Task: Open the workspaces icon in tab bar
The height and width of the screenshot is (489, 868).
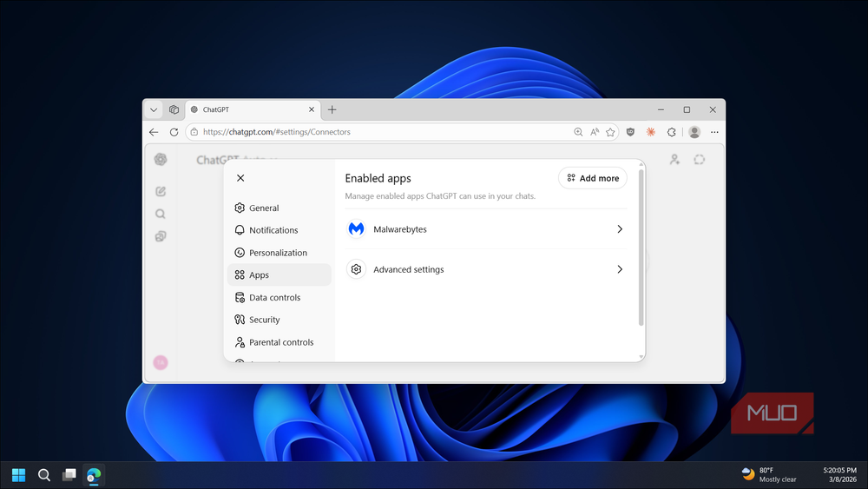Action: click(x=174, y=109)
